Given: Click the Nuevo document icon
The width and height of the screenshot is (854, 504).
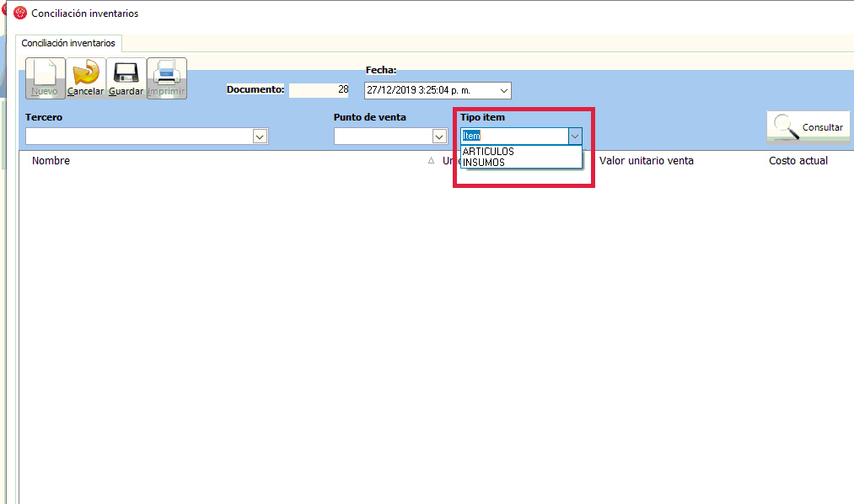Looking at the screenshot, I should click(45, 78).
